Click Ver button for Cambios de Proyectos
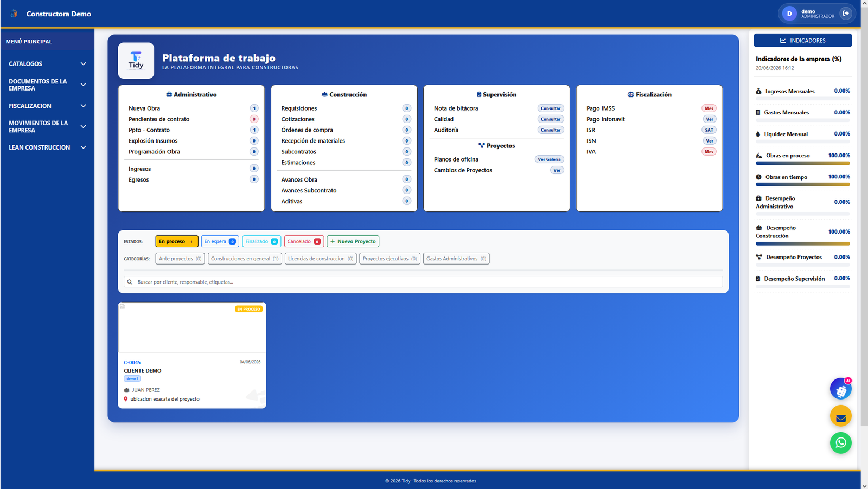The width and height of the screenshot is (868, 489). click(x=557, y=170)
